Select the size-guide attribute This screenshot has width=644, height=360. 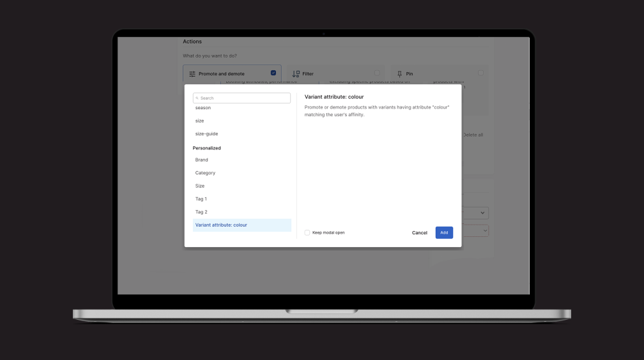click(206, 134)
